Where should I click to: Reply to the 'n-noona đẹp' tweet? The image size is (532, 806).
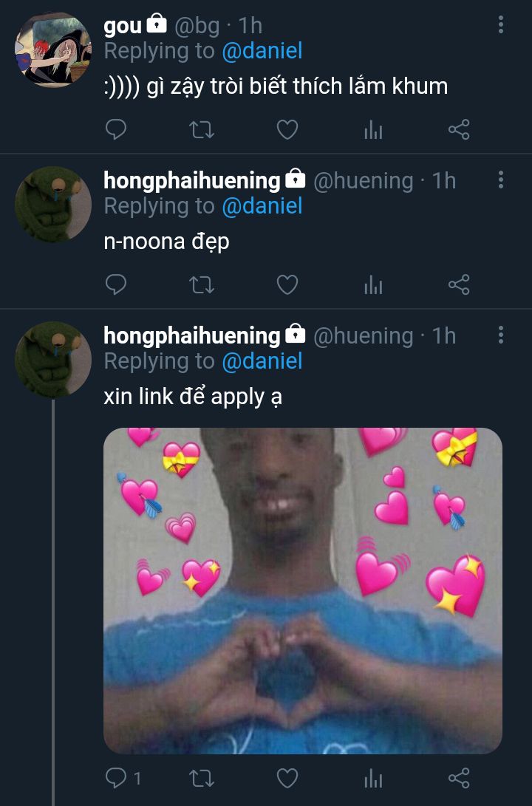(116, 284)
